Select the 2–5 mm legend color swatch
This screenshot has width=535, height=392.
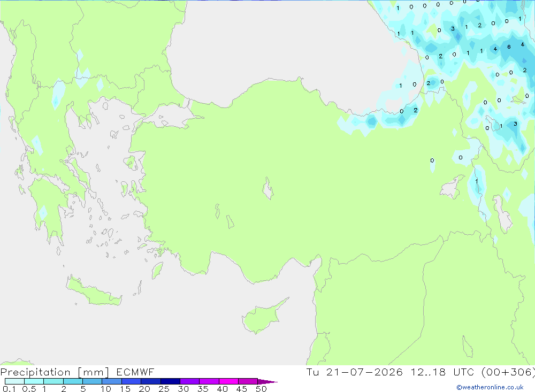pyautogui.click(x=73, y=381)
